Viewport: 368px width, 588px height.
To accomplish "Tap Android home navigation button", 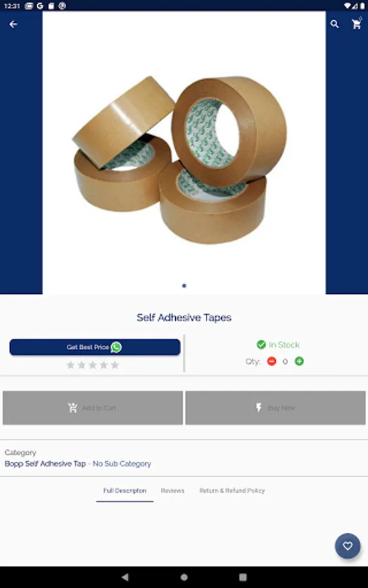I will 184,577.
